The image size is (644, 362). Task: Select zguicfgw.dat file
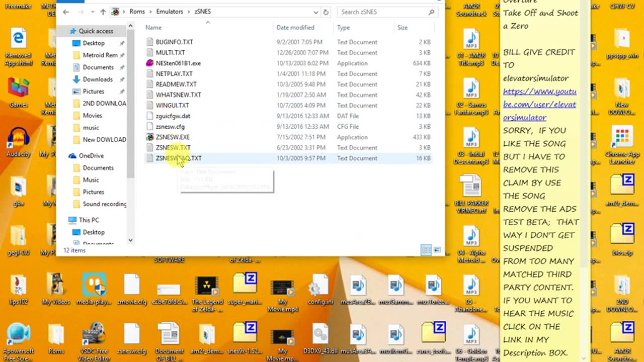pos(173,116)
